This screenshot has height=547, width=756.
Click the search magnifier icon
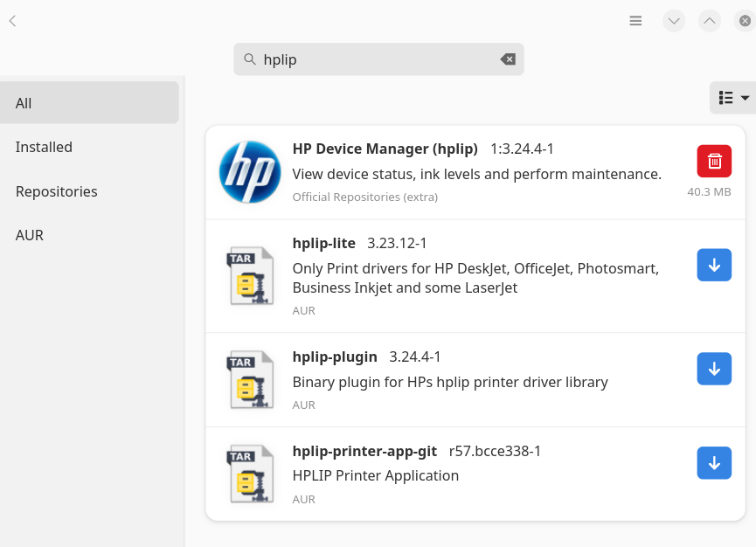tap(249, 59)
